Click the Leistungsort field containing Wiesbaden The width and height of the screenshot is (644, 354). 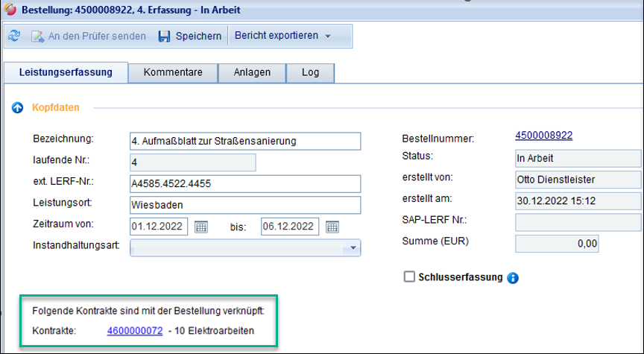pyautogui.click(x=244, y=205)
